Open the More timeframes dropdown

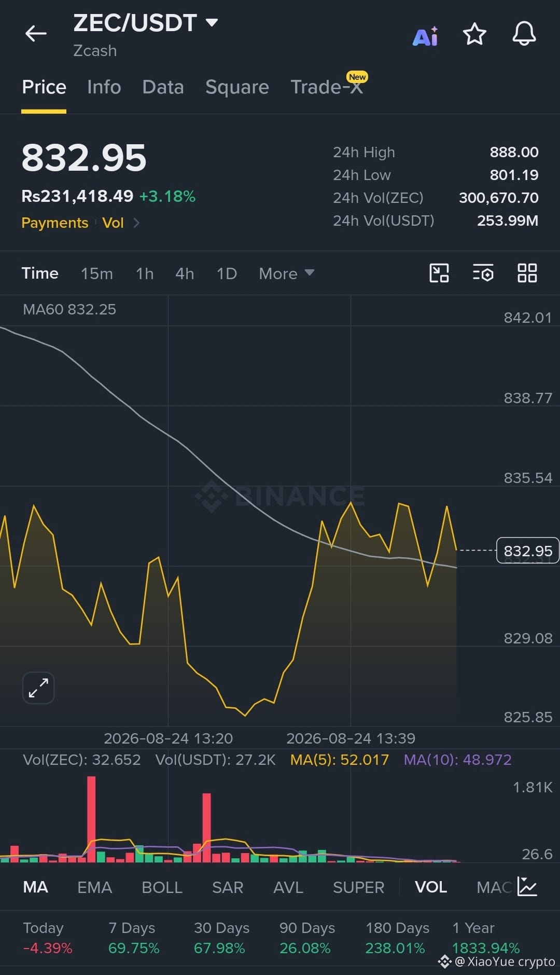pyautogui.click(x=286, y=273)
